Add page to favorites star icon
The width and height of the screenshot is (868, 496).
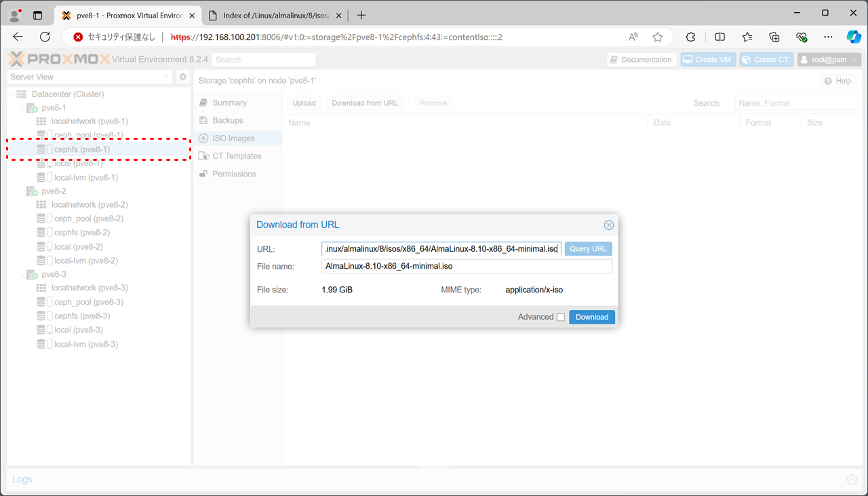coord(657,37)
